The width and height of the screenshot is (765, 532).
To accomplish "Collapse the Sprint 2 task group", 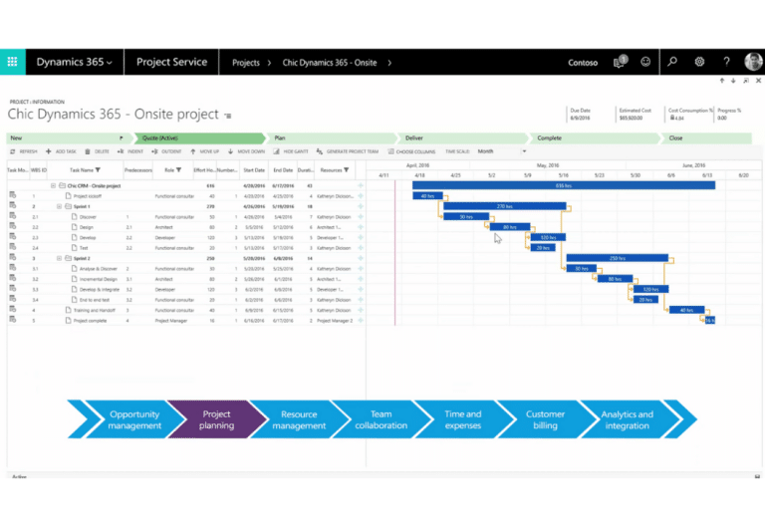I will click(x=59, y=258).
